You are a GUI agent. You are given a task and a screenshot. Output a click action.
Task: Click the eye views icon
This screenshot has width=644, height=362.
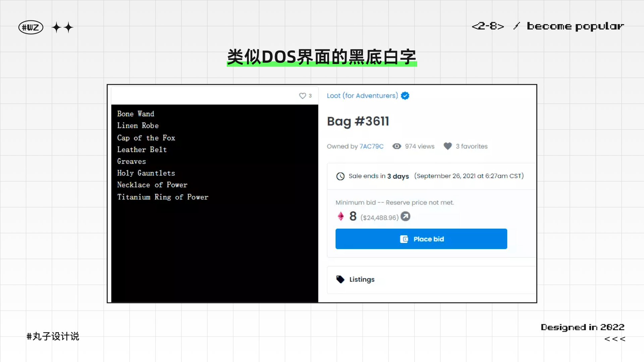(397, 146)
